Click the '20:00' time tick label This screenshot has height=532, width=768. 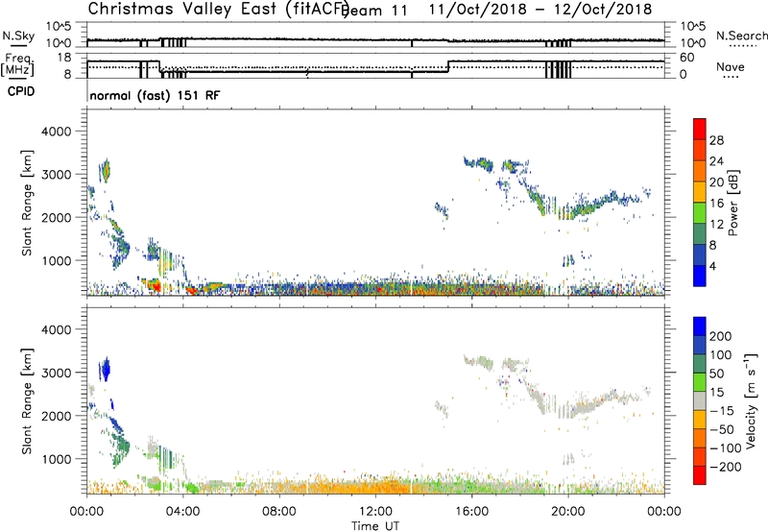[567, 512]
